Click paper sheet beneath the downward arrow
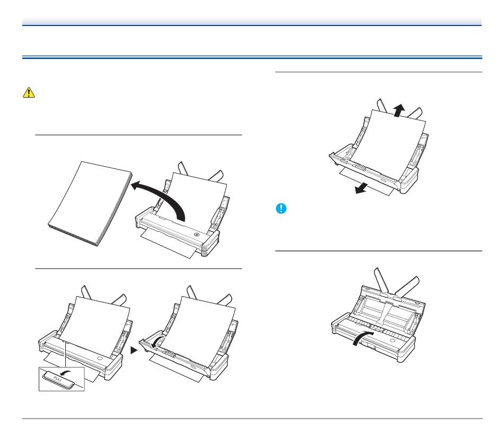 [367, 181]
